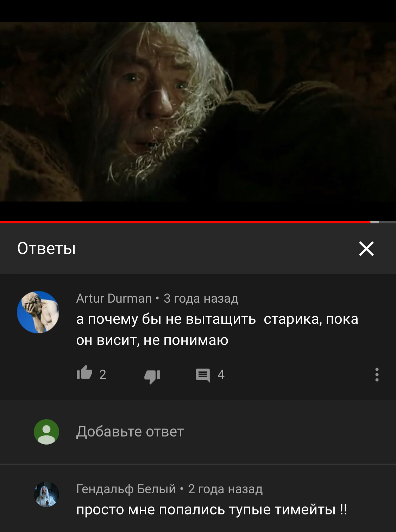Open Artur Durman channel name link
Viewport: 396px width, 532px height.
click(x=114, y=298)
